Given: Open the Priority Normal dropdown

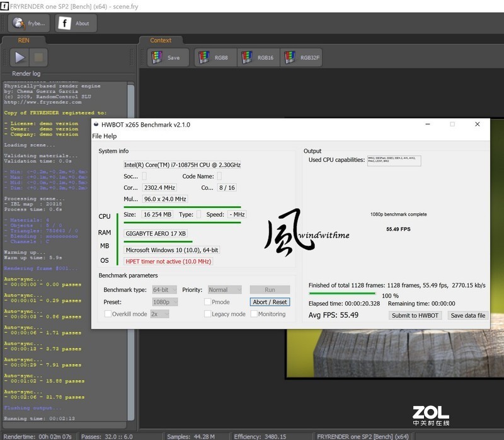Looking at the screenshot, I should (225, 290).
